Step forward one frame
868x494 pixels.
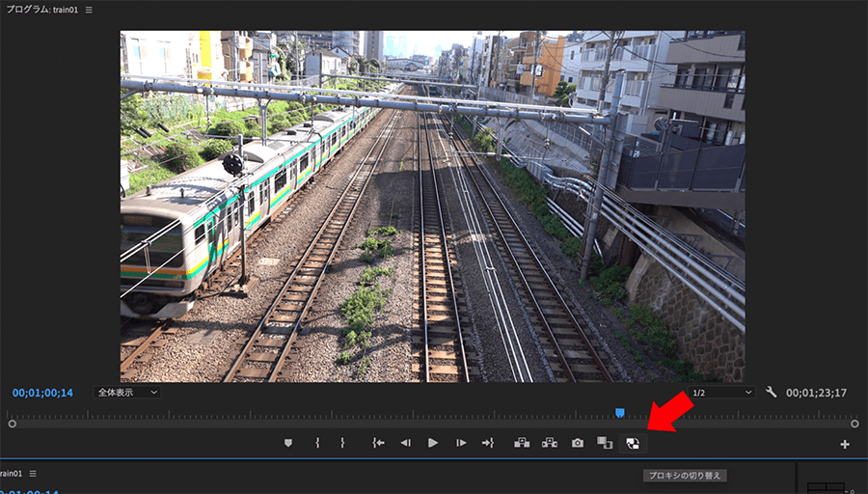coord(461,443)
